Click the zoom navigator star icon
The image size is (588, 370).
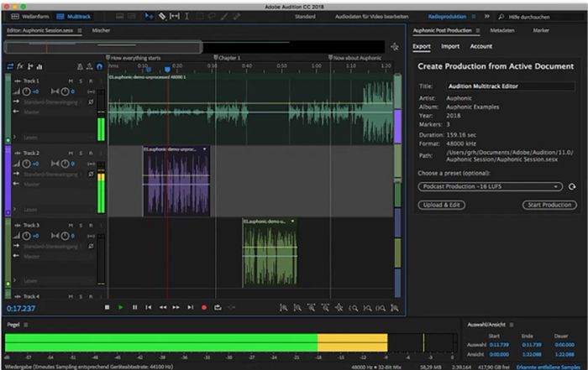395,47
